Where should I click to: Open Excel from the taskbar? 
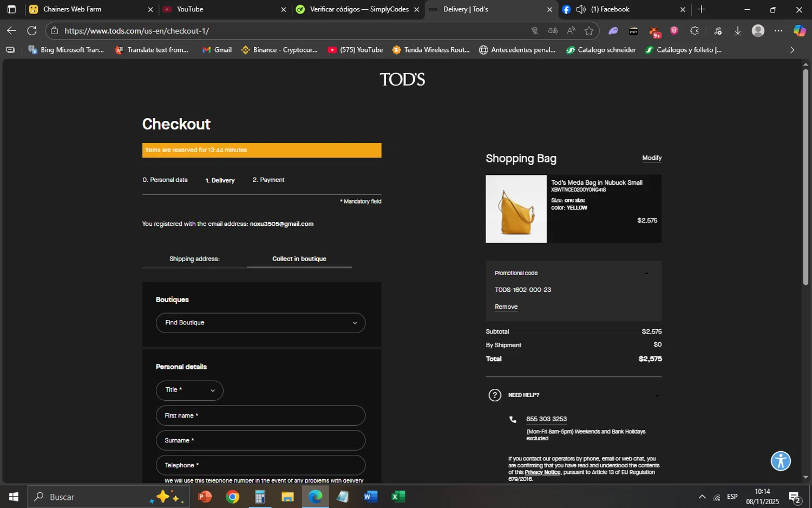point(398,497)
